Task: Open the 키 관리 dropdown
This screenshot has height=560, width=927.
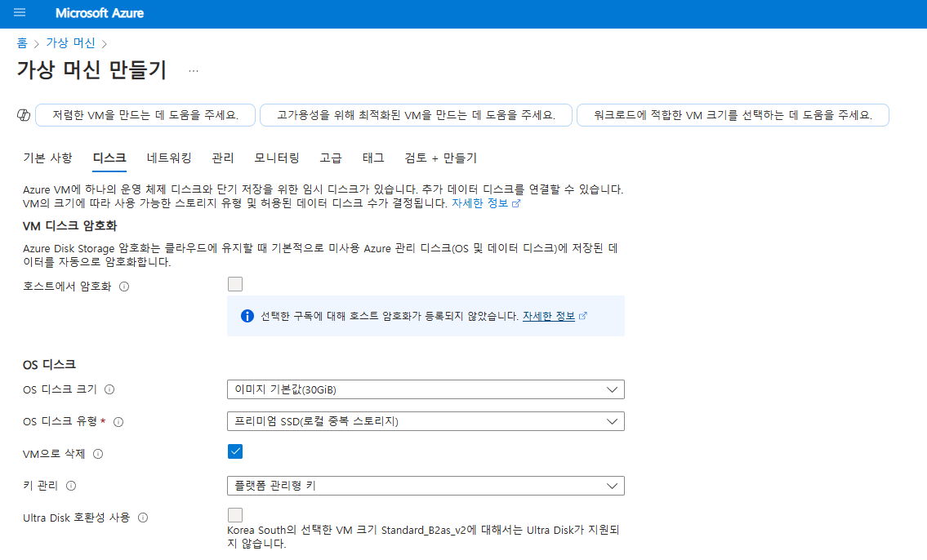Action: (x=426, y=486)
